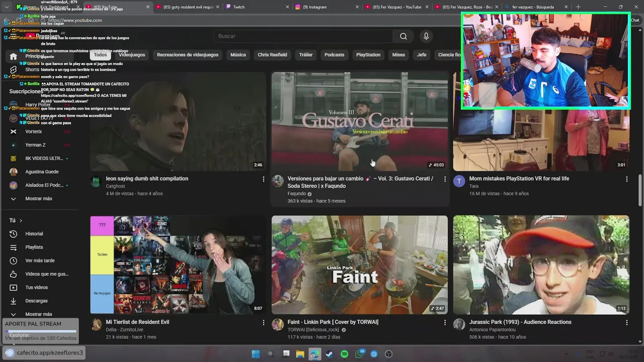
Task: Expand subscriptions with Mostrar más under Aislados
Action: point(38,199)
